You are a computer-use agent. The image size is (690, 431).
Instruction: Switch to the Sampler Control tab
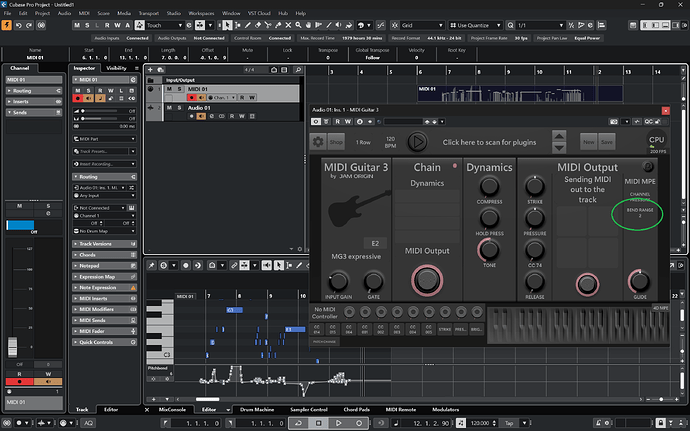[x=308, y=409]
